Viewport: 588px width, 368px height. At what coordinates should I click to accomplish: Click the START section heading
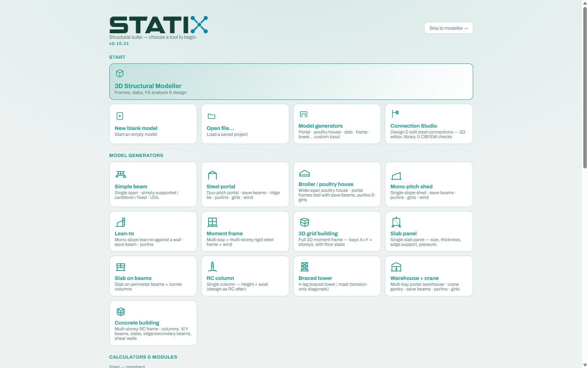pyautogui.click(x=117, y=57)
